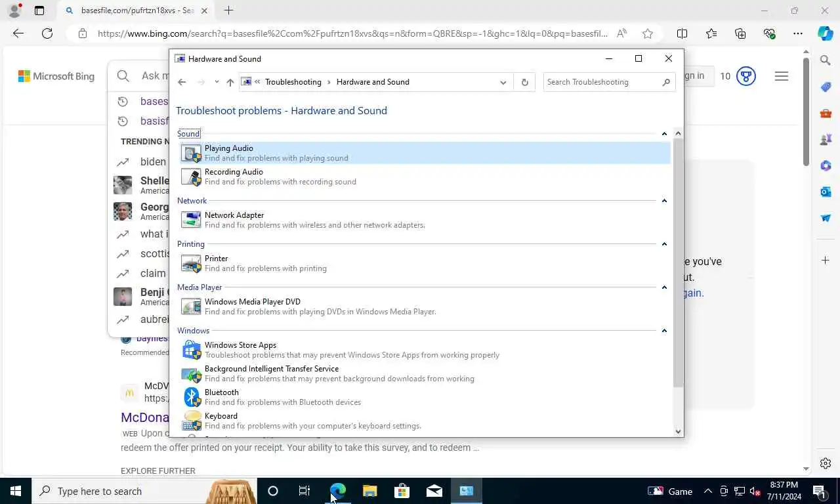
Task: Open the Windows Store Apps troubleshooter icon
Action: [191, 350]
